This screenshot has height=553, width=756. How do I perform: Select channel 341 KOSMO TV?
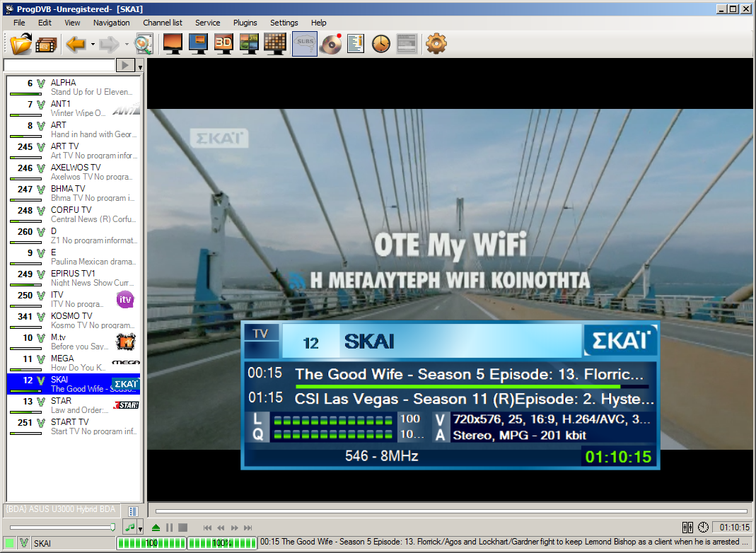click(x=74, y=320)
